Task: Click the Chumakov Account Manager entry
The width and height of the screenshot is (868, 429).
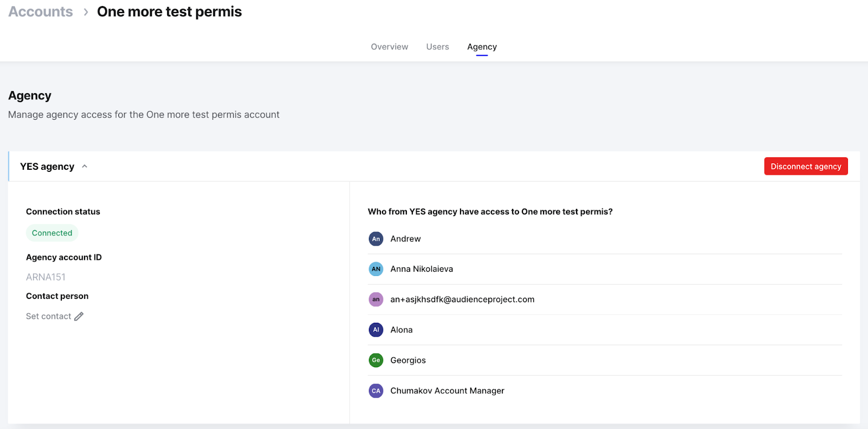Action: pyautogui.click(x=447, y=390)
